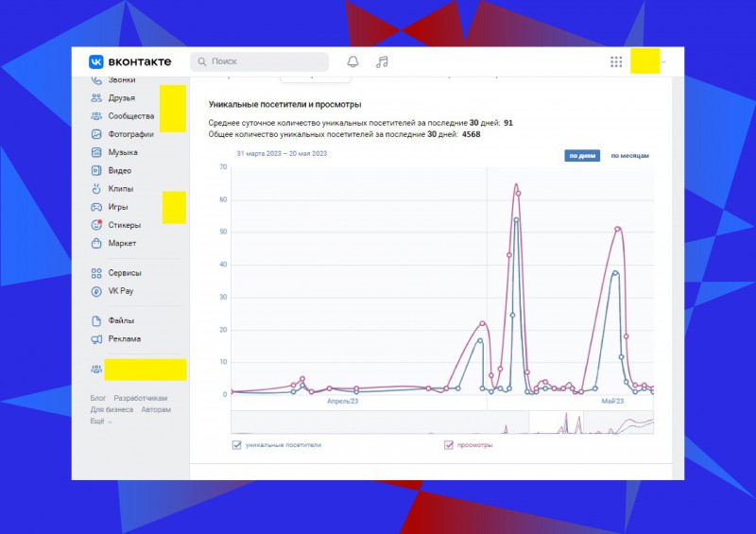Expand the profile menu chevron
Viewport: 756px width, 534px height.
pos(663,61)
